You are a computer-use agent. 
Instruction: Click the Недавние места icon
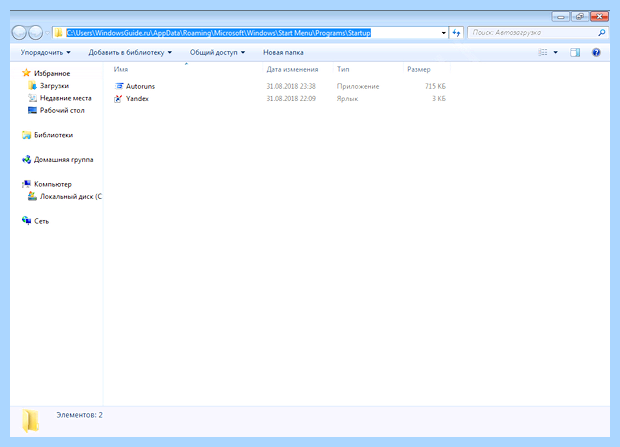pyautogui.click(x=32, y=98)
